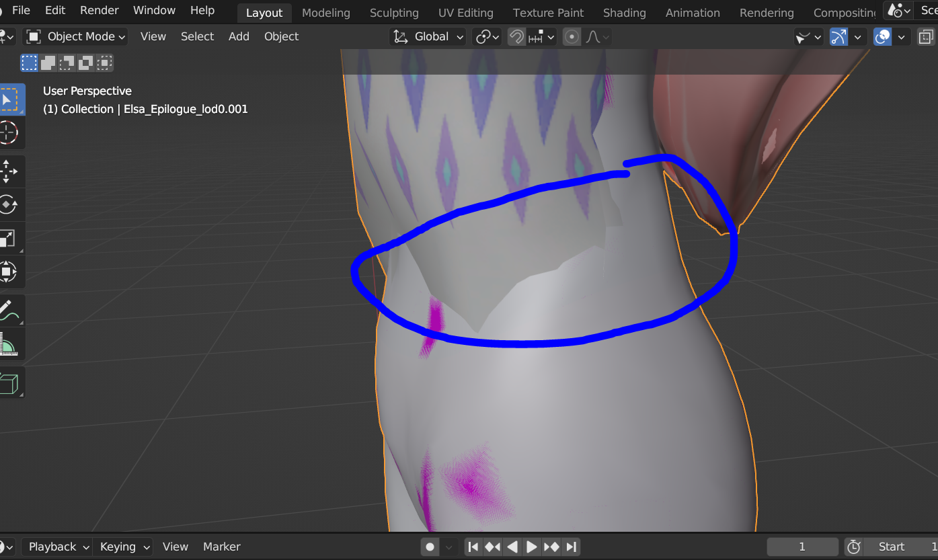
Task: Select the 3D Cursor tool
Action: click(x=8, y=132)
